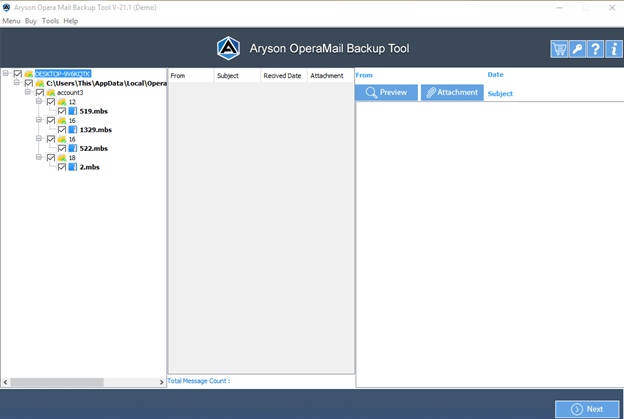Uncheck the 1329.mbs checkbox
624x419 pixels.
(62, 130)
